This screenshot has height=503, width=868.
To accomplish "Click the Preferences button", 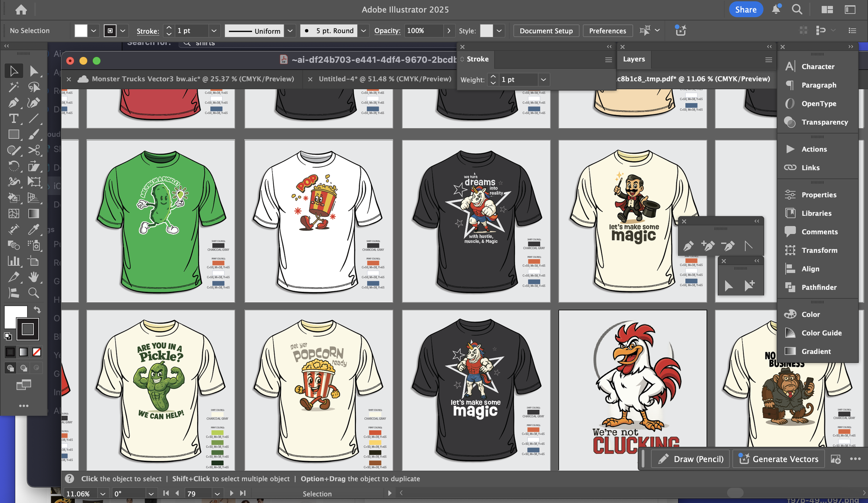I will click(x=608, y=31).
